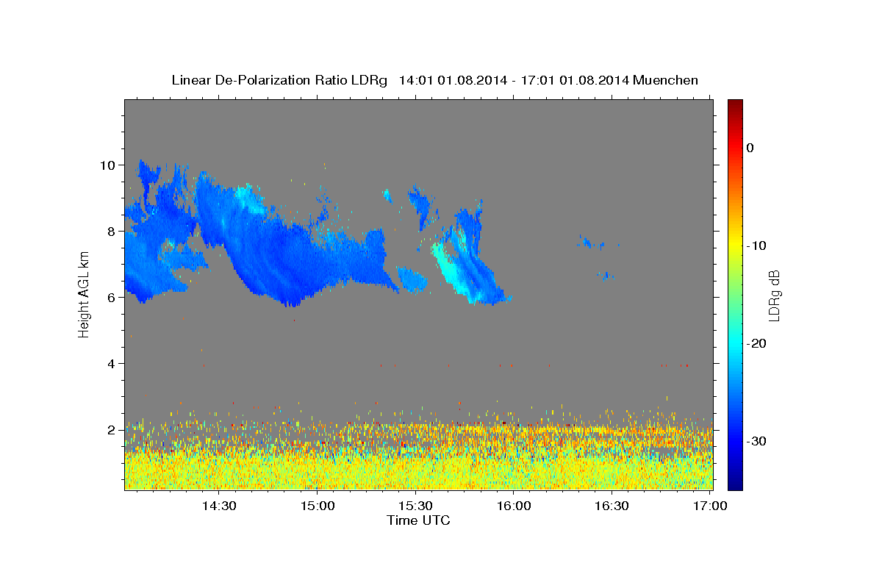Click the height tick label 4
Viewport: 882px width, 588px height.
click(x=112, y=363)
